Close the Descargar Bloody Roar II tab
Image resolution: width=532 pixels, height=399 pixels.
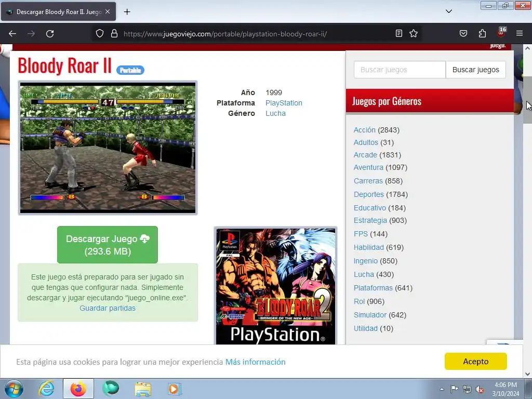pos(108,11)
